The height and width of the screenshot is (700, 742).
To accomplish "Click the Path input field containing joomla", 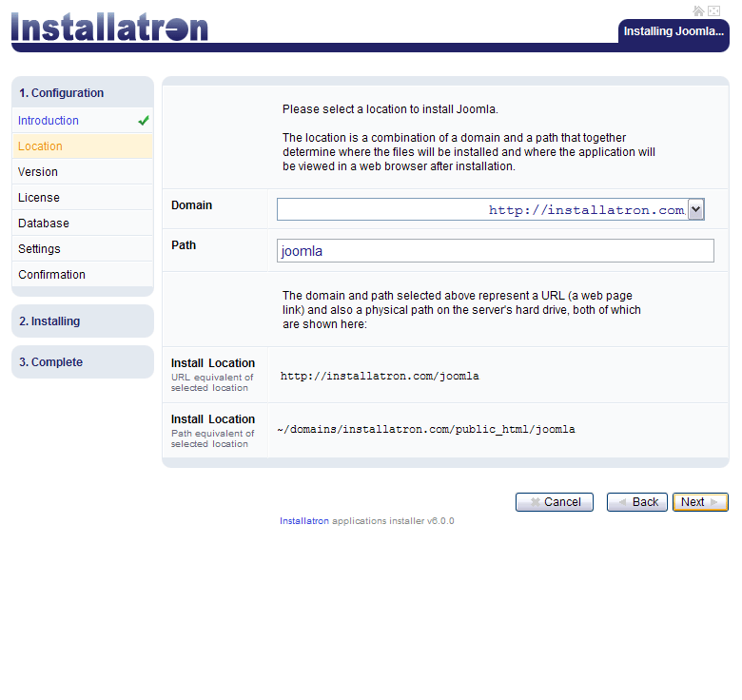I will pyautogui.click(x=495, y=251).
